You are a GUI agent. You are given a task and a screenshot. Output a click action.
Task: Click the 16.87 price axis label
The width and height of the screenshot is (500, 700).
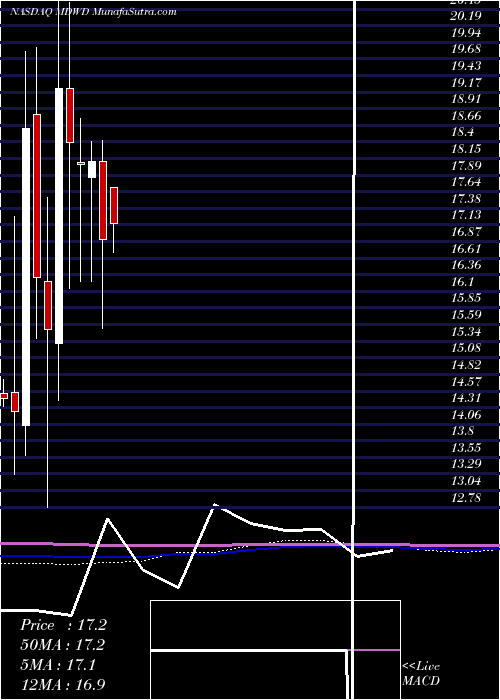click(467, 232)
